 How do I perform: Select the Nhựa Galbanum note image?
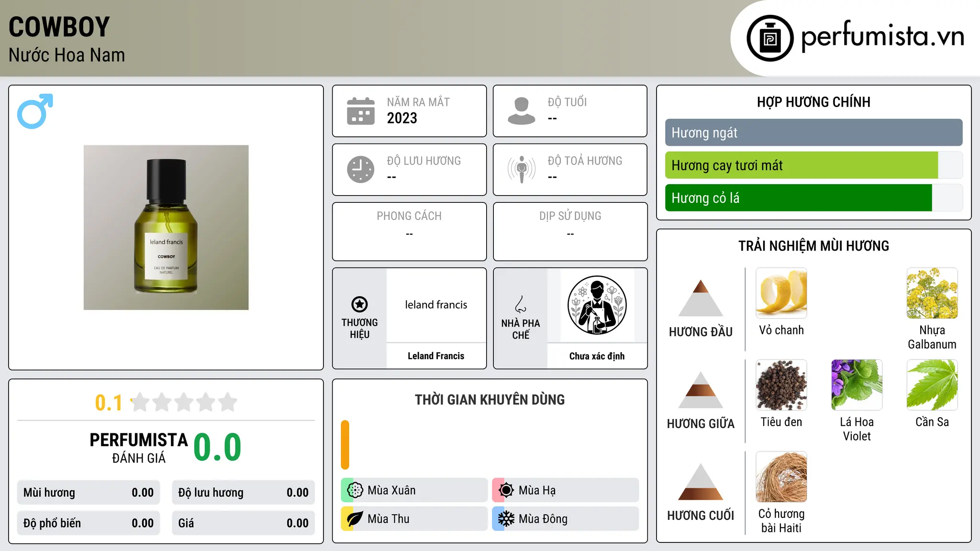pyautogui.click(x=932, y=293)
